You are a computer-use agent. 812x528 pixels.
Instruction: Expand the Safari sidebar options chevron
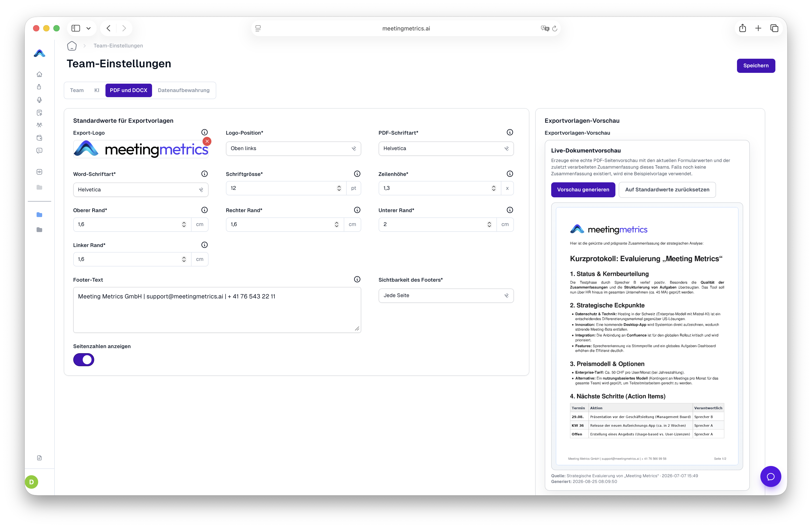pos(88,28)
